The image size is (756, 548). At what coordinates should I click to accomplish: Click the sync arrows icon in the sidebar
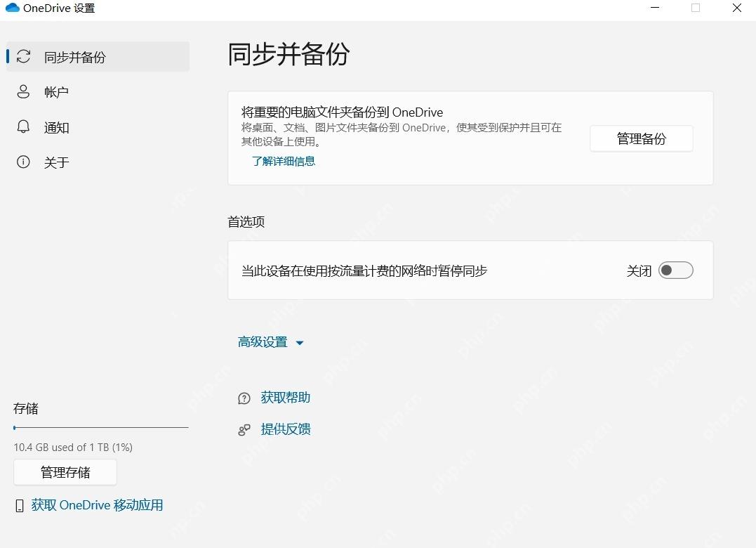pos(23,56)
